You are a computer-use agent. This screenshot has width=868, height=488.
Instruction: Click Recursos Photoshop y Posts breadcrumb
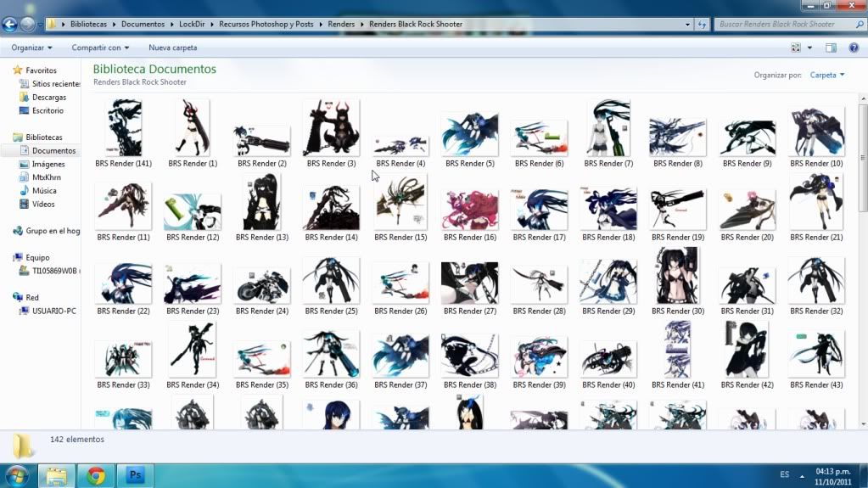pyautogui.click(x=266, y=25)
